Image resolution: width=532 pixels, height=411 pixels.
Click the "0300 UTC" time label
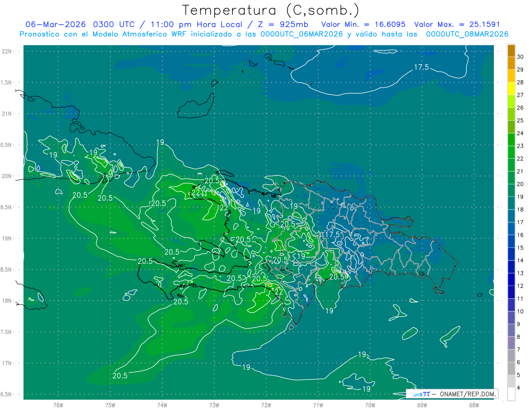[114, 24]
